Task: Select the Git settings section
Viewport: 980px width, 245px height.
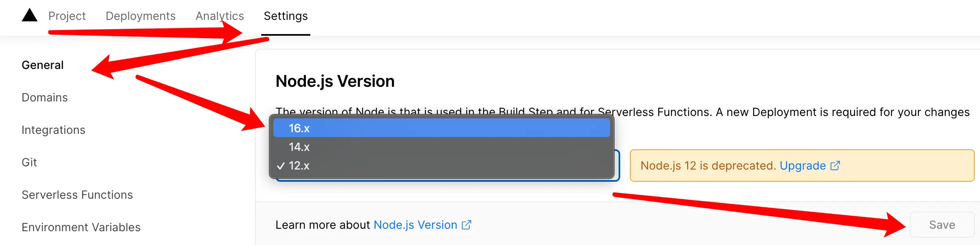Action: [30, 162]
